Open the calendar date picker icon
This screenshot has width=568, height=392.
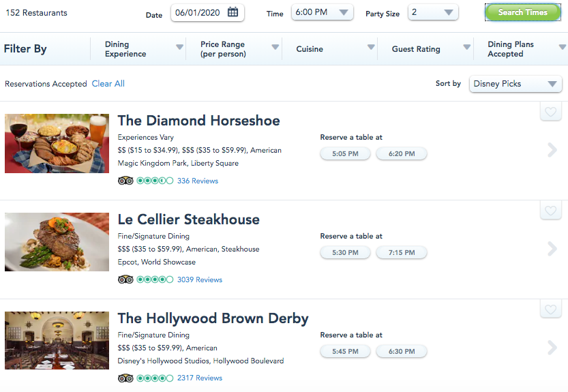(x=233, y=12)
